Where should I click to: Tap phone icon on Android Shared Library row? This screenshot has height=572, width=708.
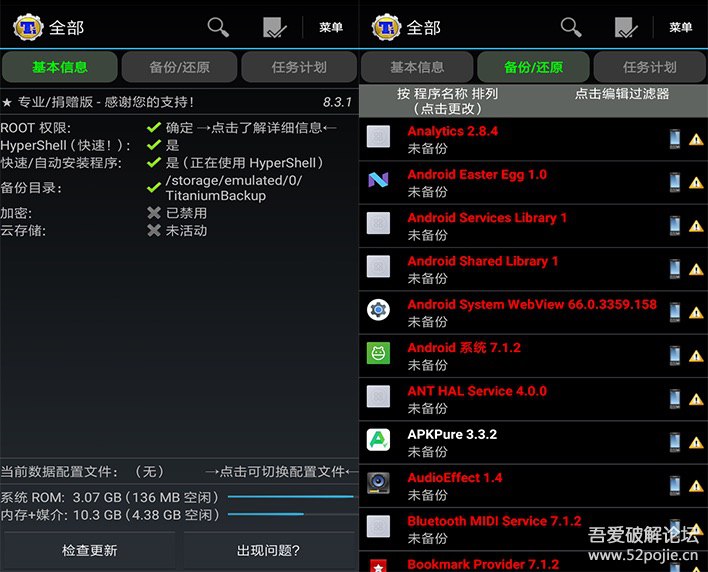(x=675, y=269)
